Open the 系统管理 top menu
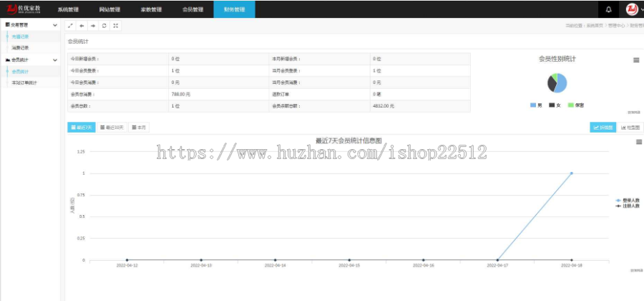Viewport: 644px width, 301px height. click(68, 9)
